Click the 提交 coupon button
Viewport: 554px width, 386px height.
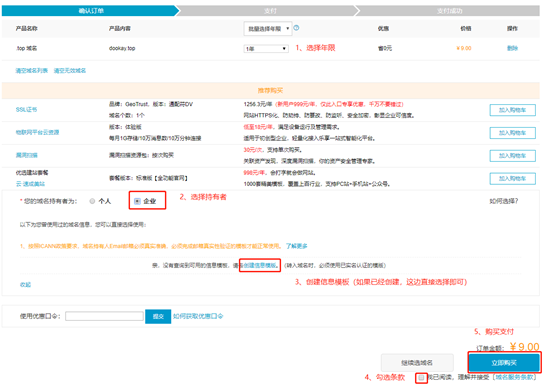point(158,316)
